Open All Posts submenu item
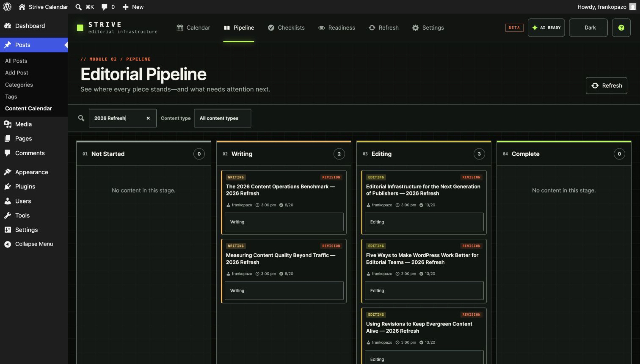Viewport: 640px width, 364px height. pos(16,61)
